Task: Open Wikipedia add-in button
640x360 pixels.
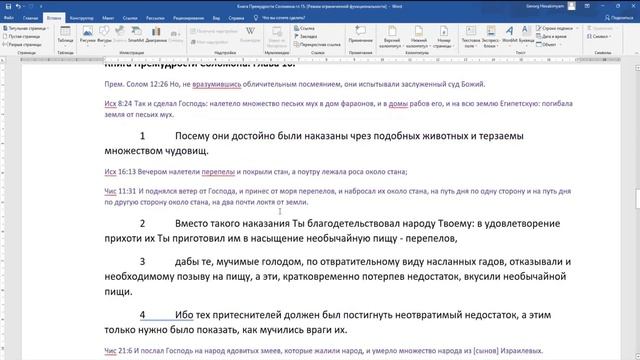Action: tap(250, 34)
